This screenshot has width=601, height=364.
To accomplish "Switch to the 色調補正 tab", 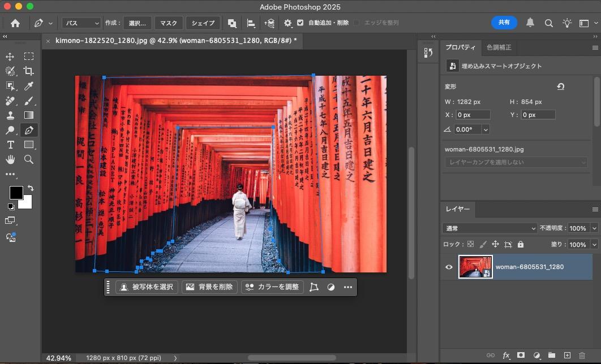I will pos(499,47).
